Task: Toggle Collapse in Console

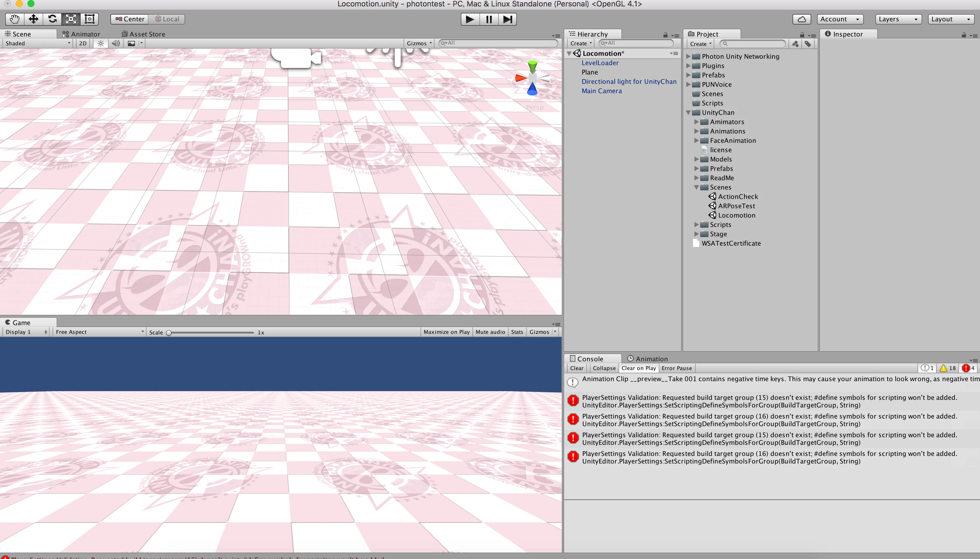Action: click(604, 368)
